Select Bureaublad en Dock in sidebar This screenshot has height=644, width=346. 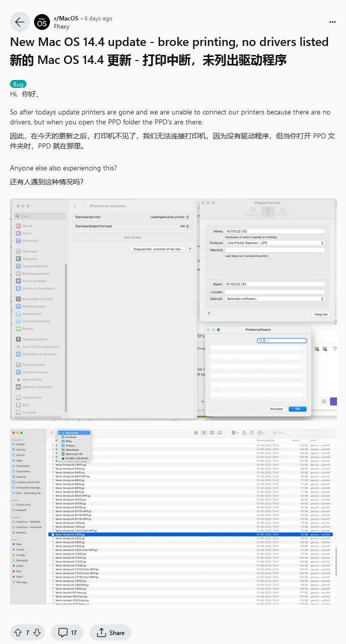point(34,299)
